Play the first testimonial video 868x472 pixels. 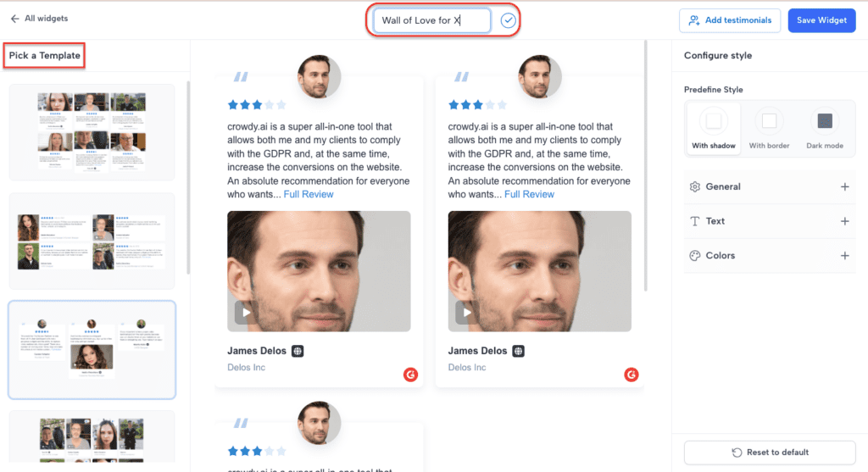click(x=245, y=313)
